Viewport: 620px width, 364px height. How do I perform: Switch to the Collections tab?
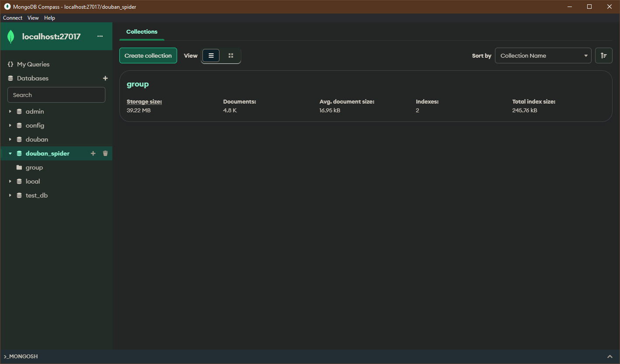click(142, 31)
